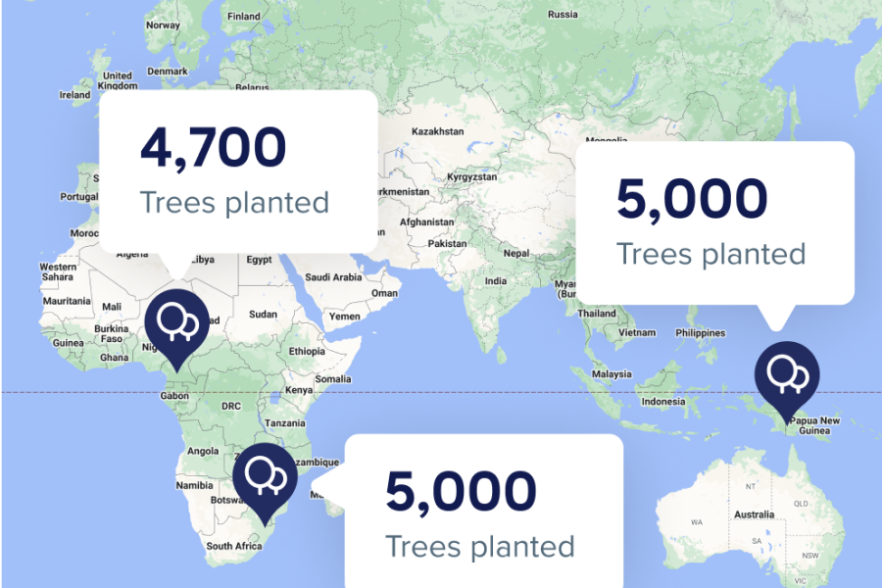Screen dimensions: 882x588
Task: Open the 5,000 trees card above Papua New Guinea
Action: coord(713,221)
